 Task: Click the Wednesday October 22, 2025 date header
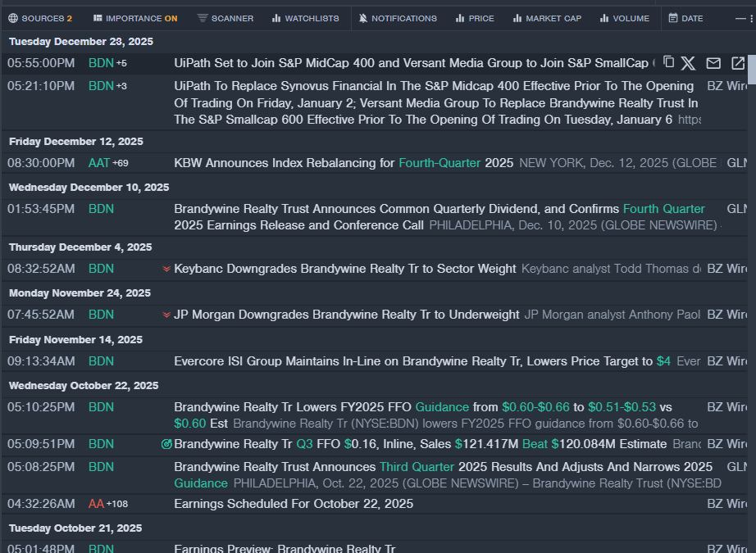tap(84, 386)
